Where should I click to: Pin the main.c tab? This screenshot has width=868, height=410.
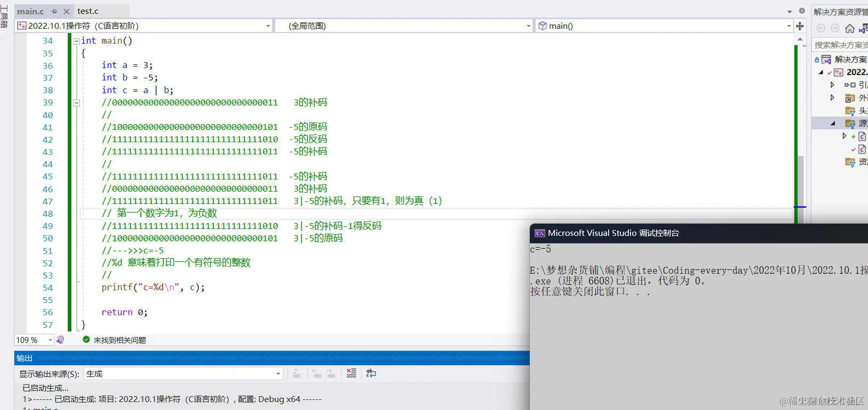pos(54,11)
